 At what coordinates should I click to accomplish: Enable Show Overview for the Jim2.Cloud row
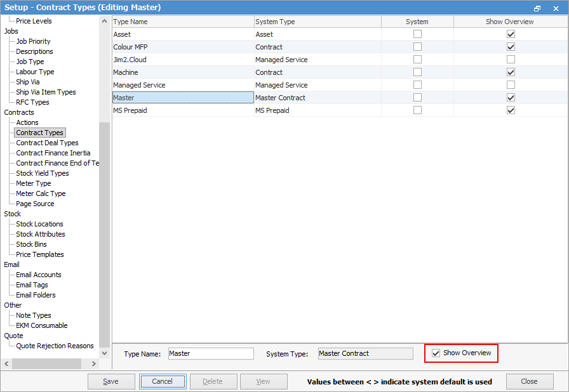click(511, 60)
